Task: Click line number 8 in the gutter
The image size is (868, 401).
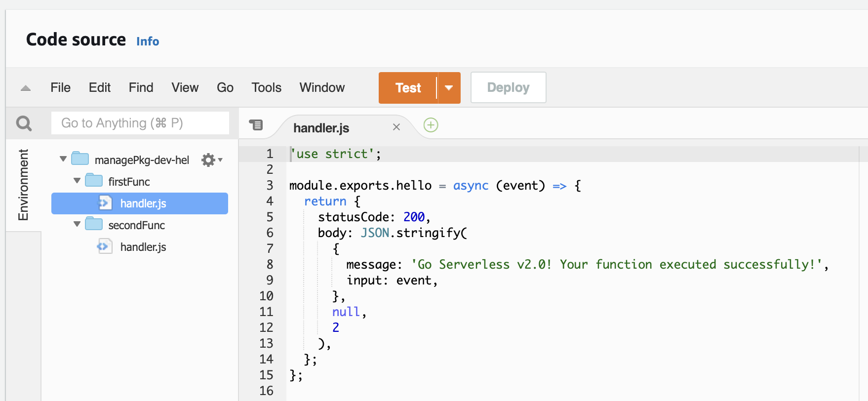Action: pyautogui.click(x=270, y=264)
